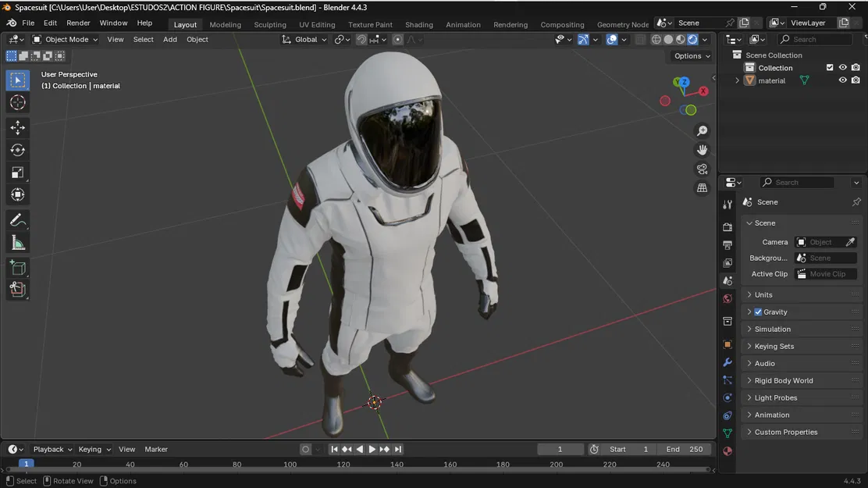Open the Render menu

[78, 23]
